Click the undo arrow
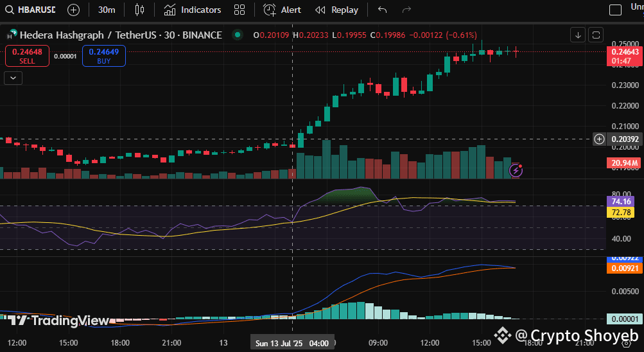Screen dimensions: 644x352 click(383, 10)
